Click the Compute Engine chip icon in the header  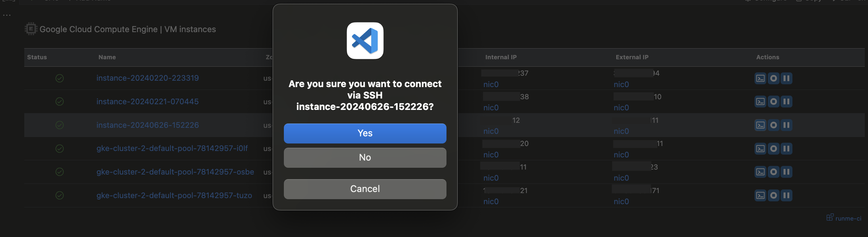31,29
